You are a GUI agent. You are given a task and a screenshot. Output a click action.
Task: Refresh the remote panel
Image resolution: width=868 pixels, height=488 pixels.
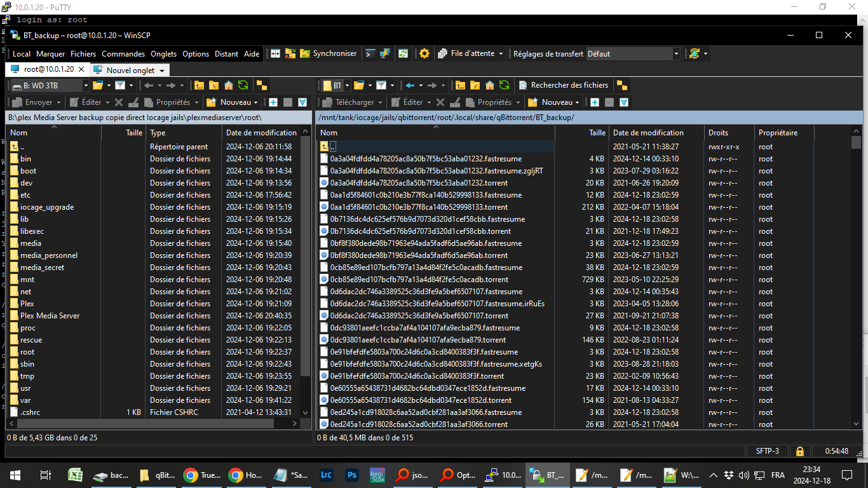(505, 85)
